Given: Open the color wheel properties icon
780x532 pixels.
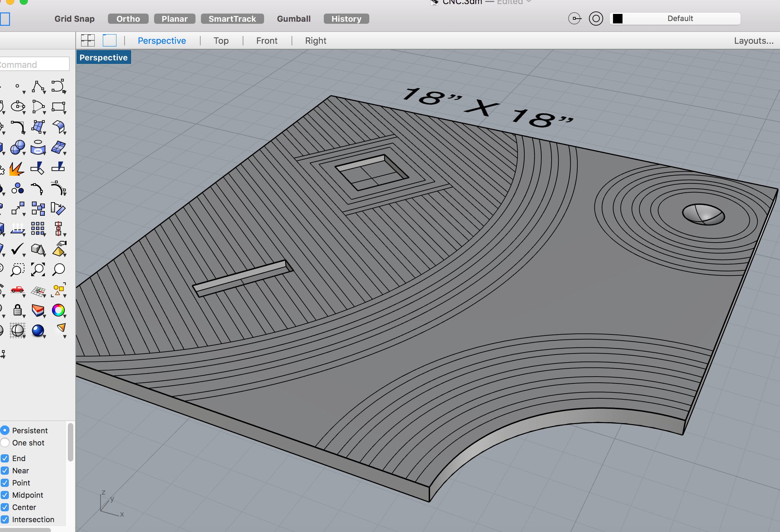Looking at the screenshot, I should click(x=58, y=310).
